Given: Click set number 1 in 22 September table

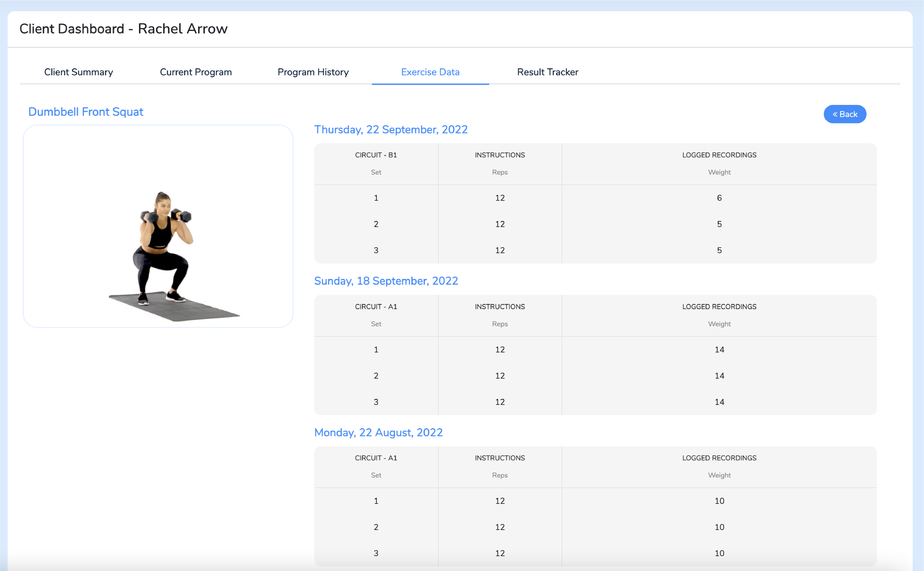Looking at the screenshot, I should pos(376,198).
